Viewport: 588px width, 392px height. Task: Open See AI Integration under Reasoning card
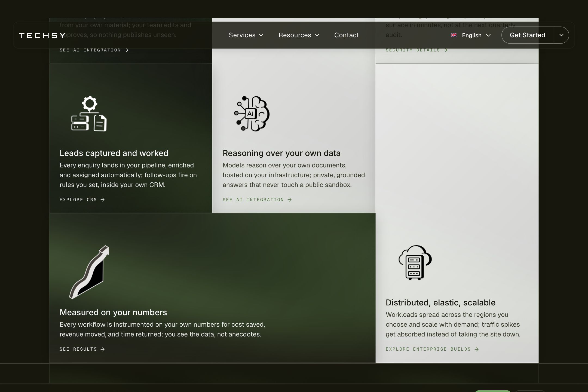tap(257, 200)
